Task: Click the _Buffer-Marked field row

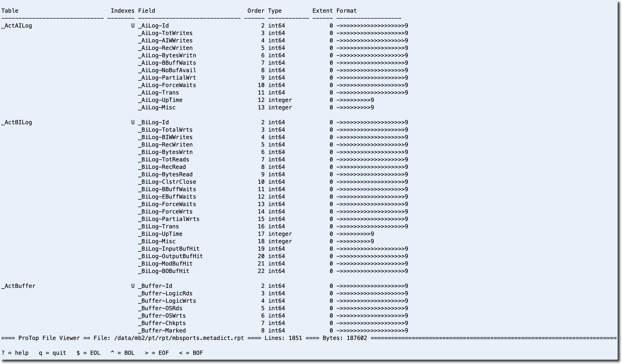Action: [162, 331]
